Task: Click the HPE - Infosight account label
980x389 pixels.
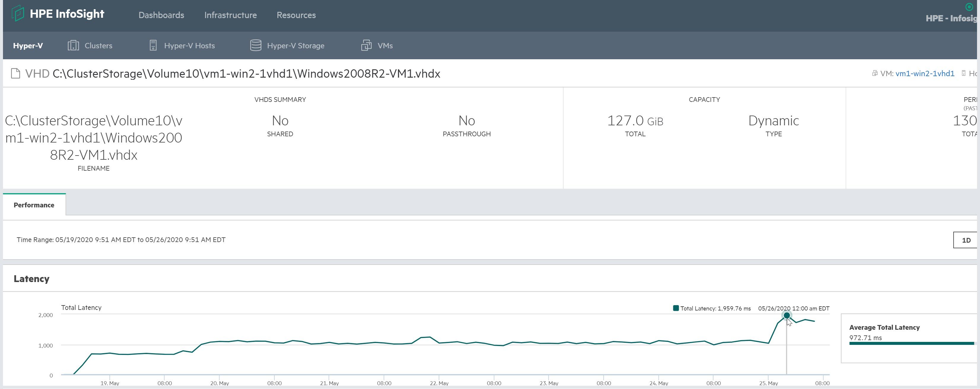Action: click(952, 18)
